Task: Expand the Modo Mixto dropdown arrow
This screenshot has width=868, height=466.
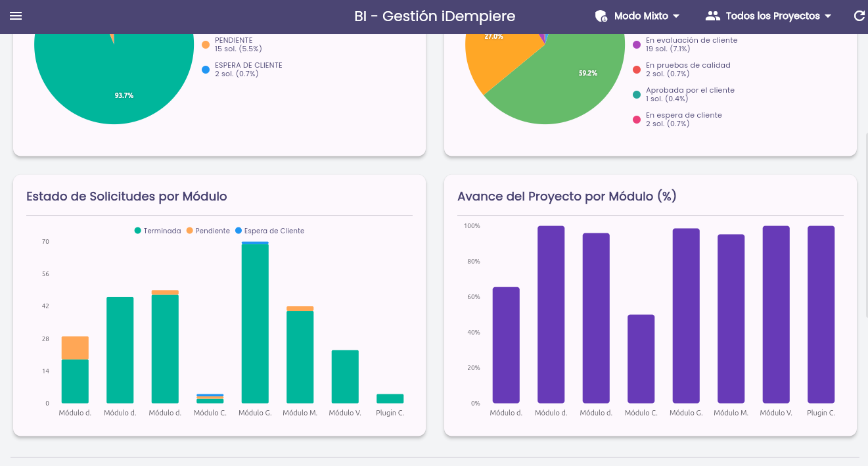Action: (x=676, y=16)
